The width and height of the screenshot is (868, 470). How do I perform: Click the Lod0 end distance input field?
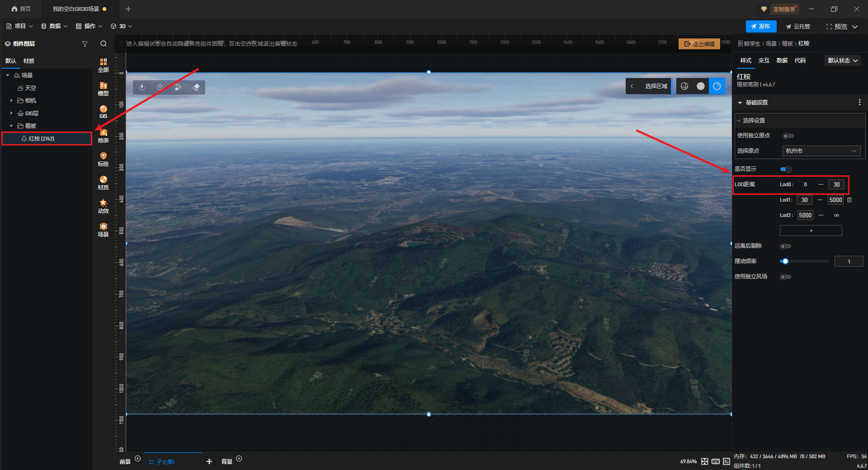point(836,184)
